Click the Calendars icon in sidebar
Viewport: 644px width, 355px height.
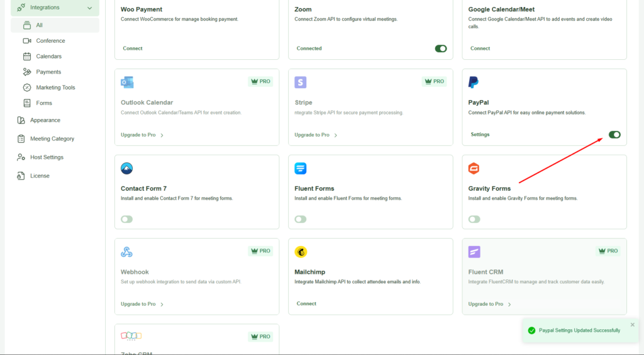(27, 56)
